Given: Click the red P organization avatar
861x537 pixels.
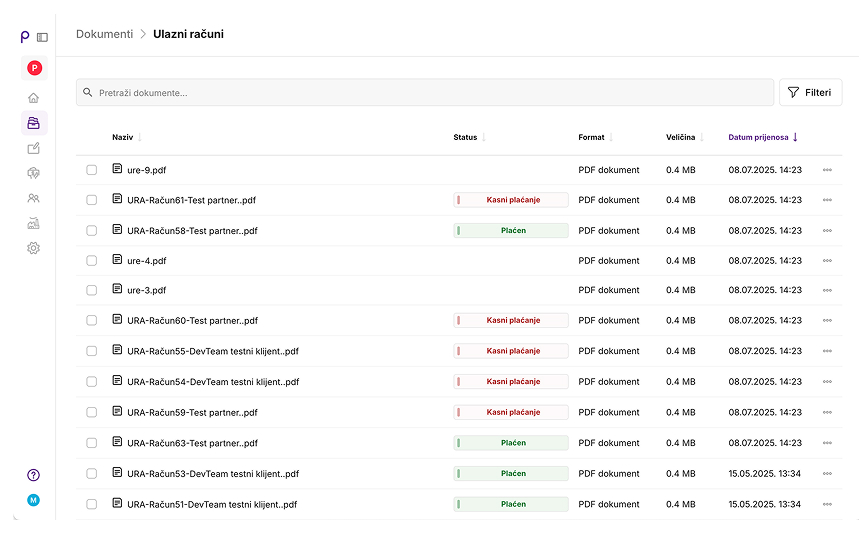Looking at the screenshot, I should tap(34, 68).
